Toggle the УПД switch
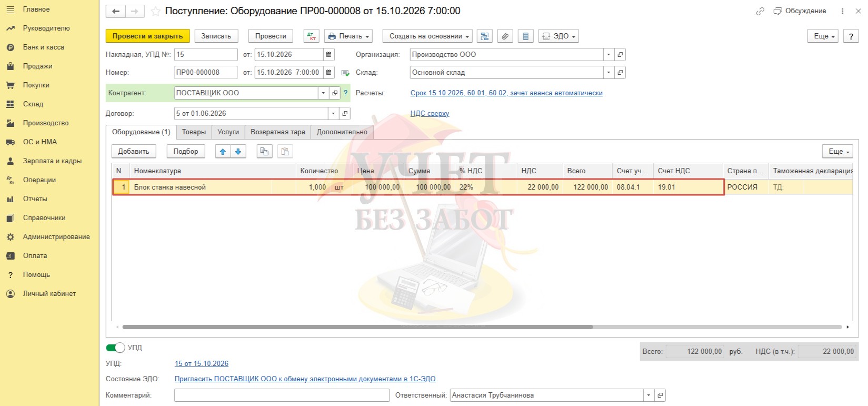 [115, 348]
